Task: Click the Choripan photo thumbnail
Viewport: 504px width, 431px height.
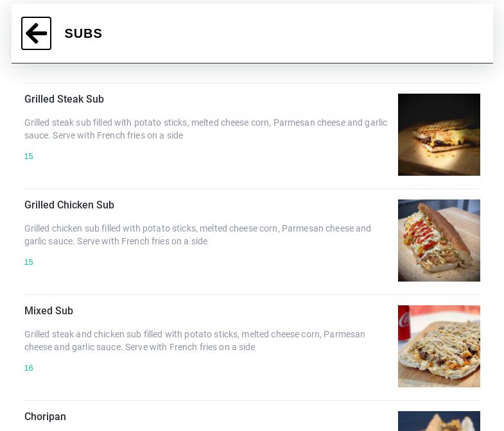Action: coord(439,421)
